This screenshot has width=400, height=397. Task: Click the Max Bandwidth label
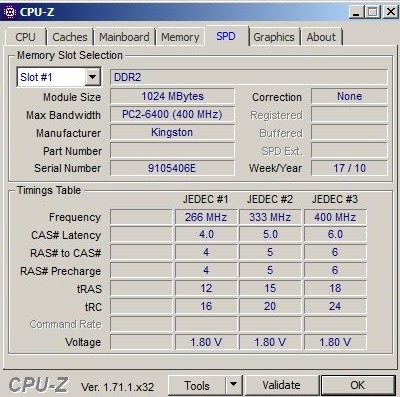coord(63,115)
